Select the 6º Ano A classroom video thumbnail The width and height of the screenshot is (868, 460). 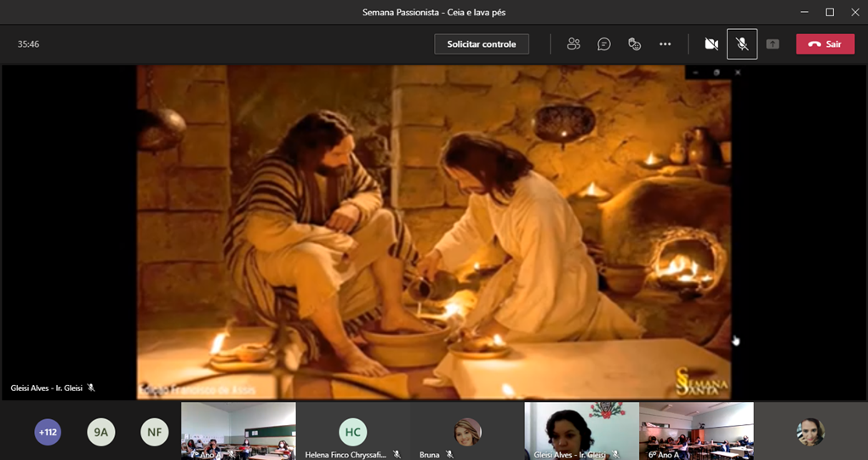coord(696,431)
